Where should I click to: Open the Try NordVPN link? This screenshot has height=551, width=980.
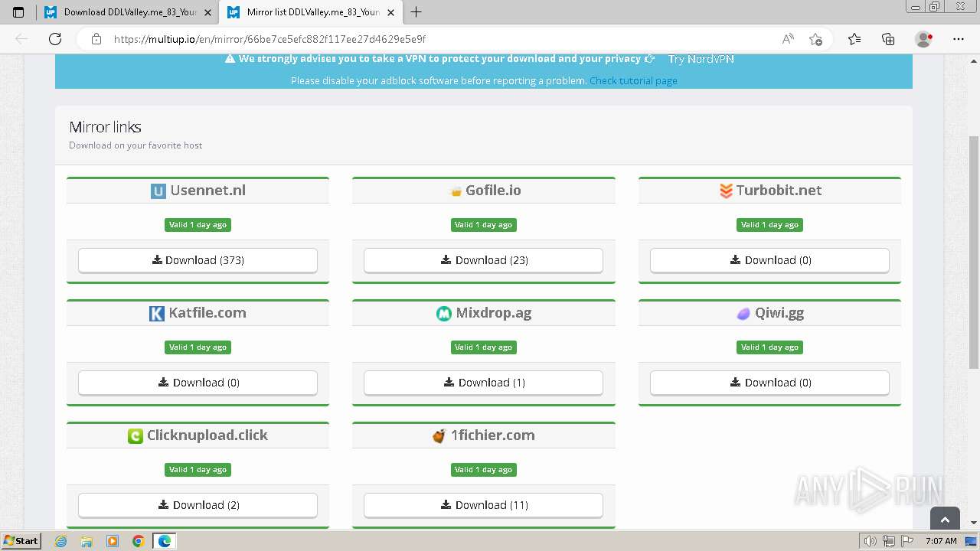(701, 59)
